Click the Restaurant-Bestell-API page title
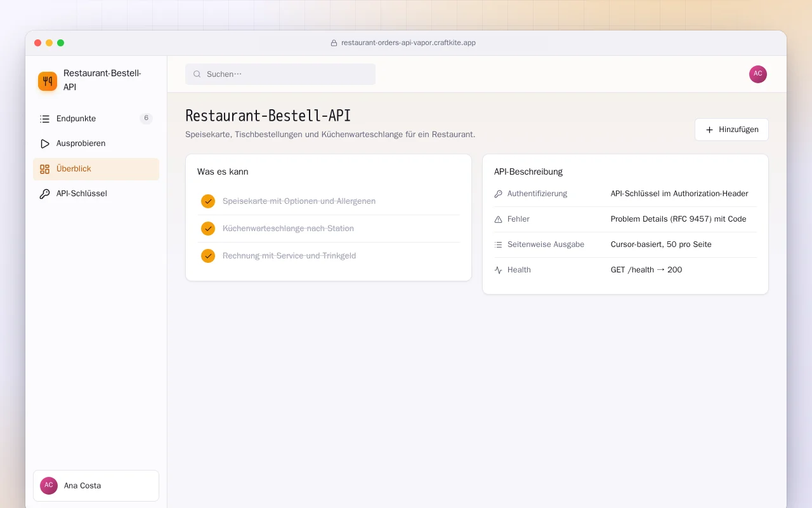The height and width of the screenshot is (508, 812). point(268,116)
